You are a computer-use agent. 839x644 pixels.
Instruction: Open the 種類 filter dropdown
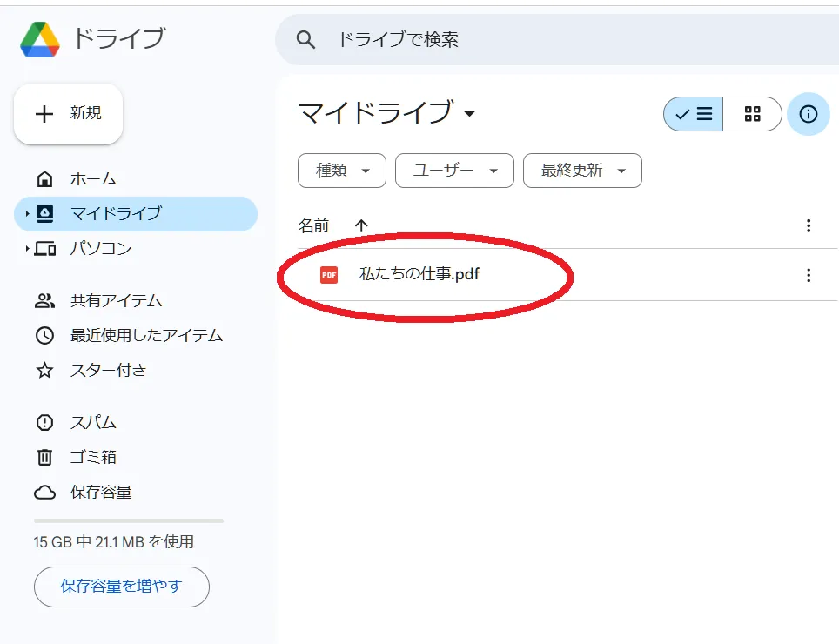[341, 171]
